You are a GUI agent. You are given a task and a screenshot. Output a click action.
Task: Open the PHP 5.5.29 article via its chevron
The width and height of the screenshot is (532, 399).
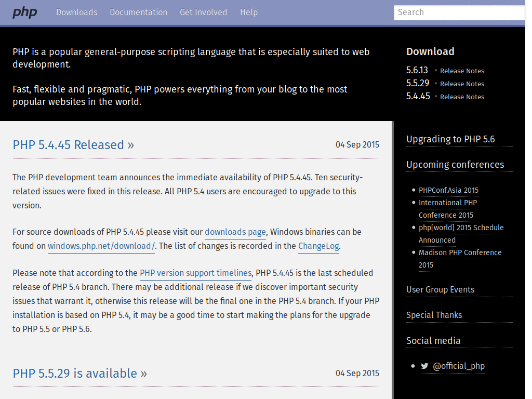pos(143,374)
